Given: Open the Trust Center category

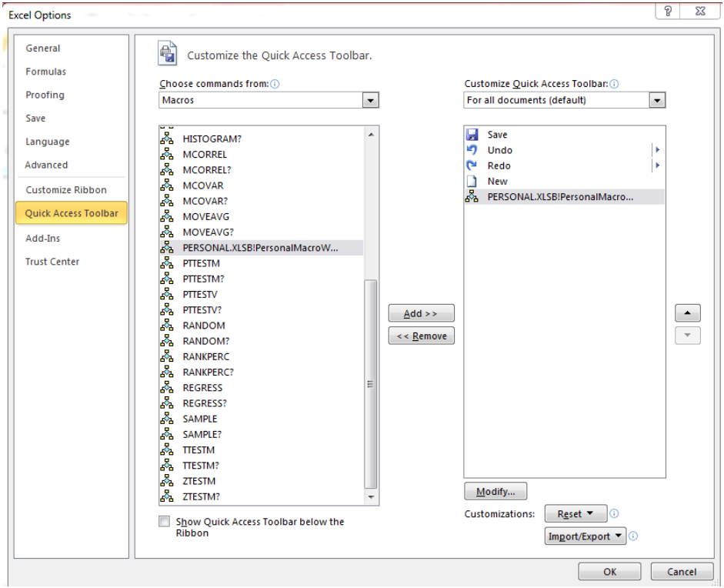Looking at the screenshot, I should pos(52,262).
